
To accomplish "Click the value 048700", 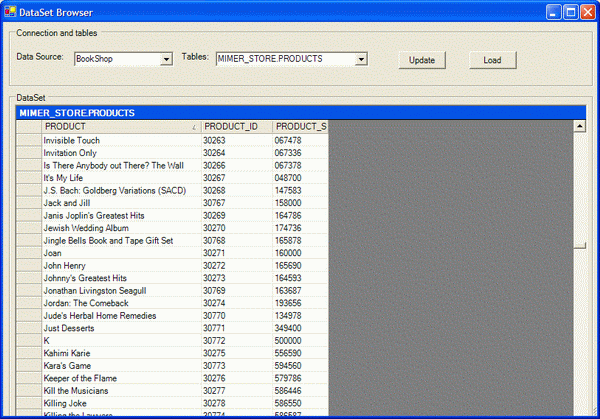I will (x=300, y=178).
